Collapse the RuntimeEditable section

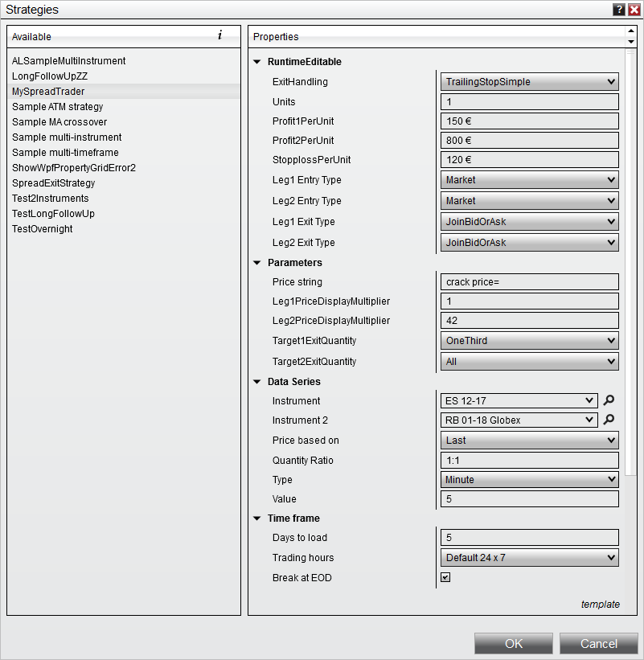click(257, 61)
